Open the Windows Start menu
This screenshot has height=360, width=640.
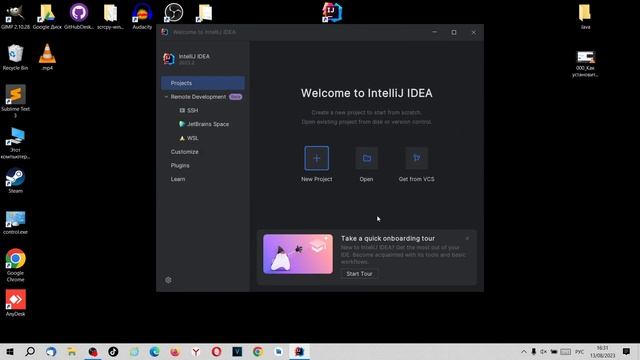tap(10, 351)
